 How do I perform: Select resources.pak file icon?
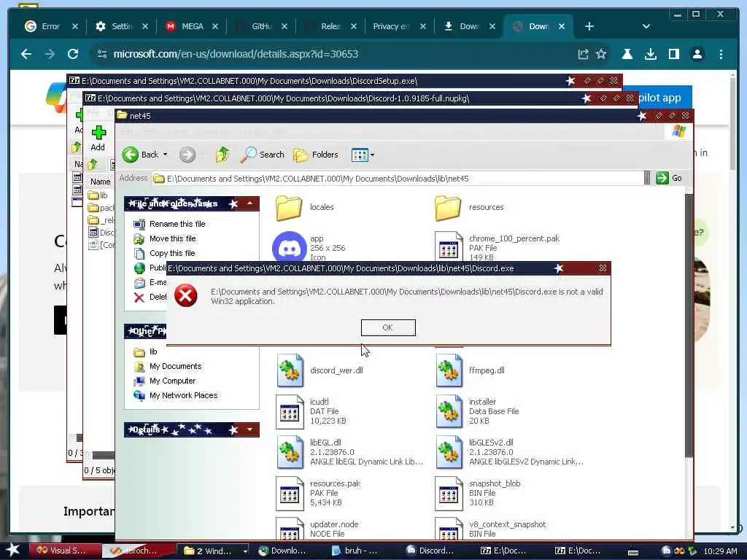click(290, 494)
